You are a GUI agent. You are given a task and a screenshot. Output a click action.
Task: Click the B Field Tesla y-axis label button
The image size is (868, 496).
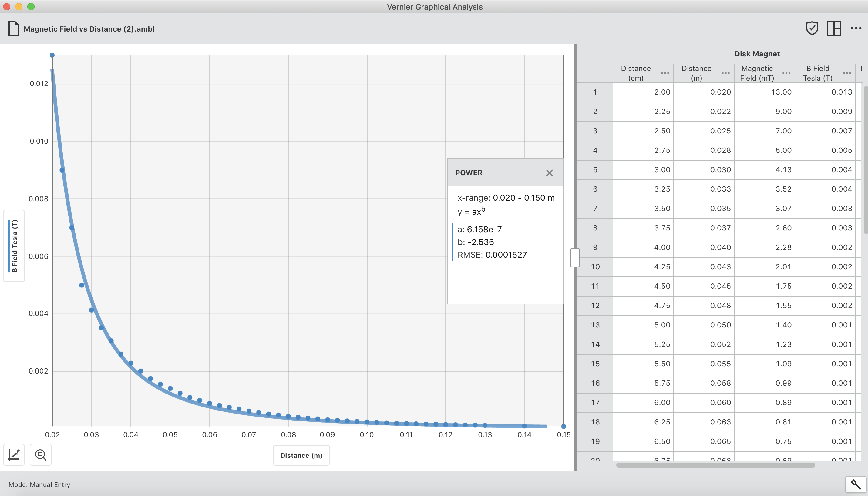pyautogui.click(x=14, y=246)
